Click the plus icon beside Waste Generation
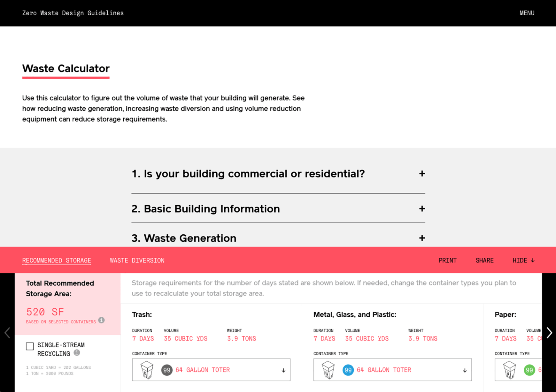This screenshot has width=556, height=392. pos(422,238)
